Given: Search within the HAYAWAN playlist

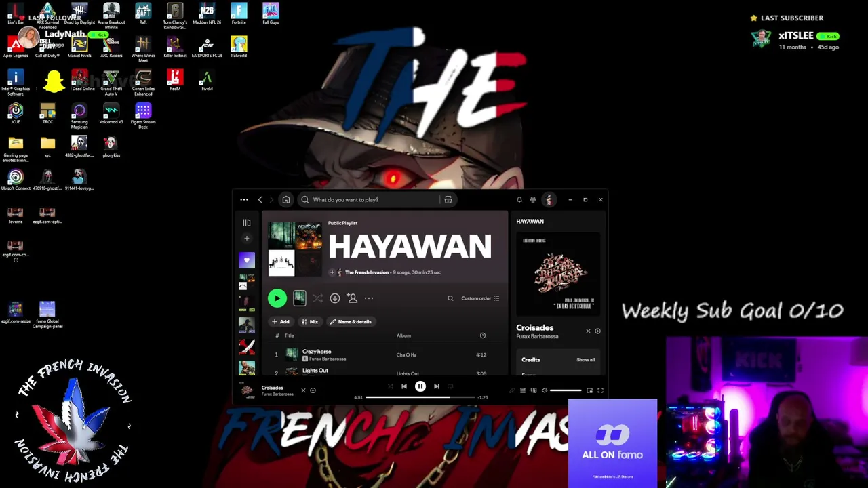Looking at the screenshot, I should (x=450, y=298).
